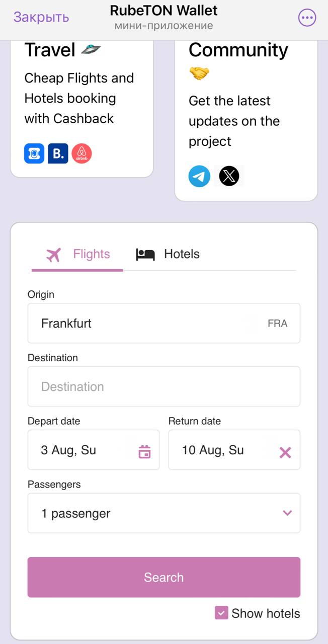Open the Telegram icon in Community card

coord(199,176)
